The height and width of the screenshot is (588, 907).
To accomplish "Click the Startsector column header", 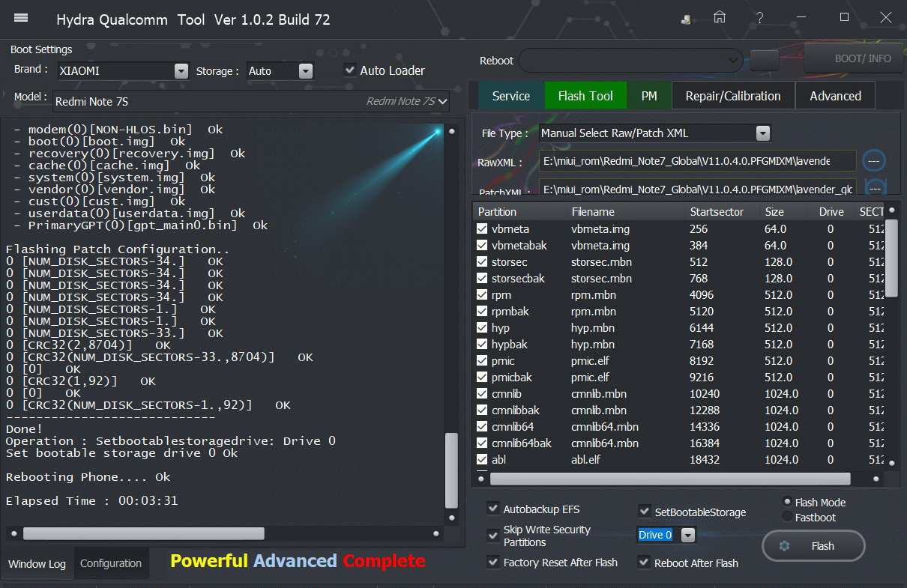I will click(x=723, y=212).
